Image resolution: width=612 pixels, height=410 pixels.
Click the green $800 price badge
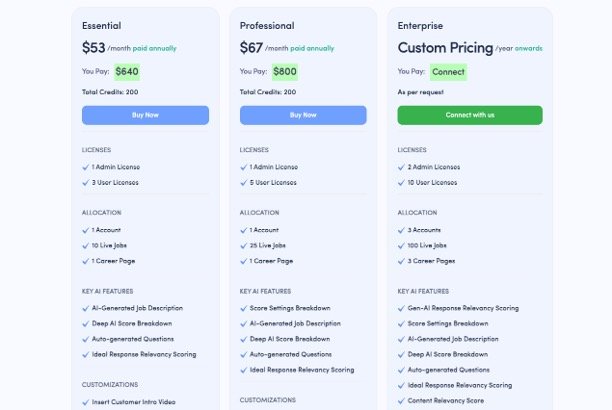tap(285, 72)
